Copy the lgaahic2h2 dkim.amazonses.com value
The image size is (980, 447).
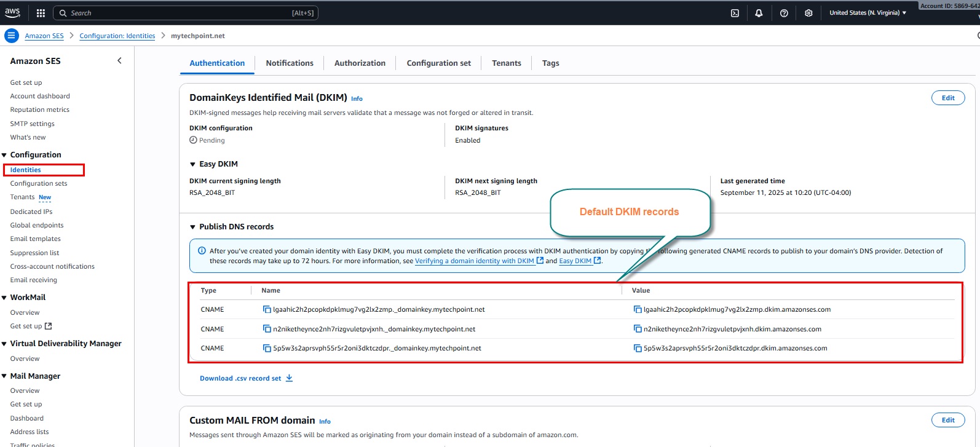(x=638, y=309)
